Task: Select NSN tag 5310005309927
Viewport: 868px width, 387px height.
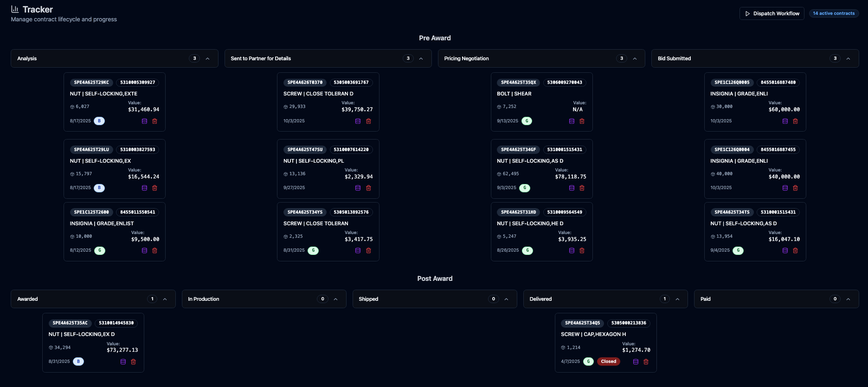Action: pos(138,82)
